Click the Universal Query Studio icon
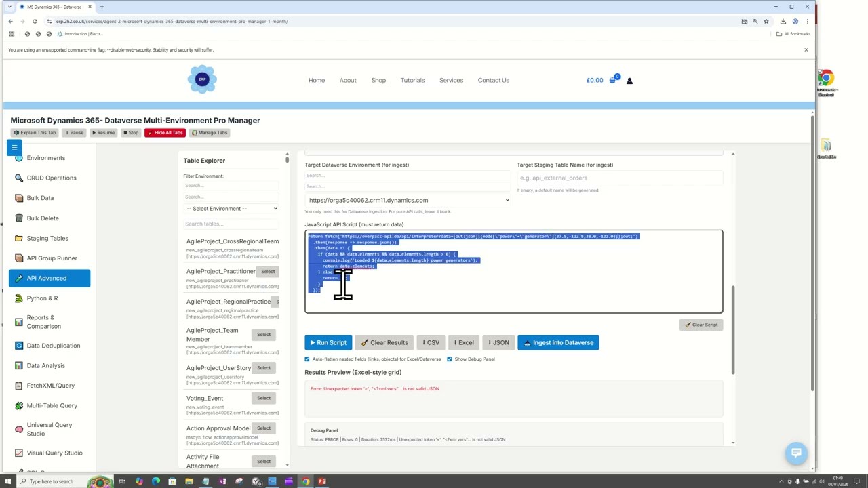Viewport: 868px width, 488px height. pyautogui.click(x=19, y=429)
